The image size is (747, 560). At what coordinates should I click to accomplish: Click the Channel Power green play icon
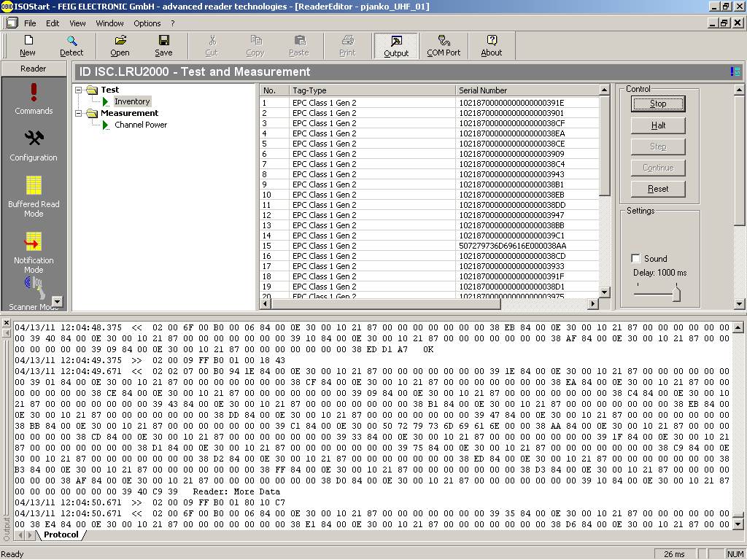click(107, 125)
